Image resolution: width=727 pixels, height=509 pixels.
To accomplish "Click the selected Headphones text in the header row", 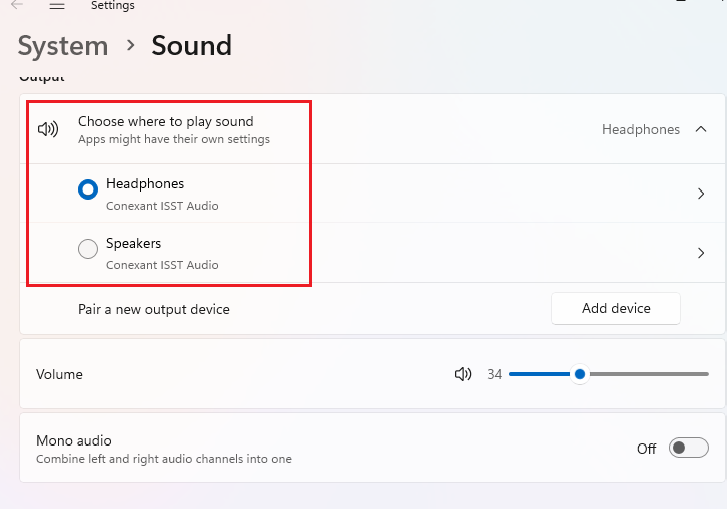I will (640, 130).
